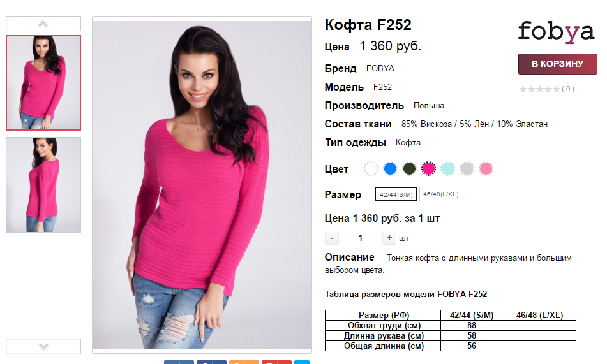607x364 pixels.
Task: Rate the product using the star rating
Action: pos(539,89)
